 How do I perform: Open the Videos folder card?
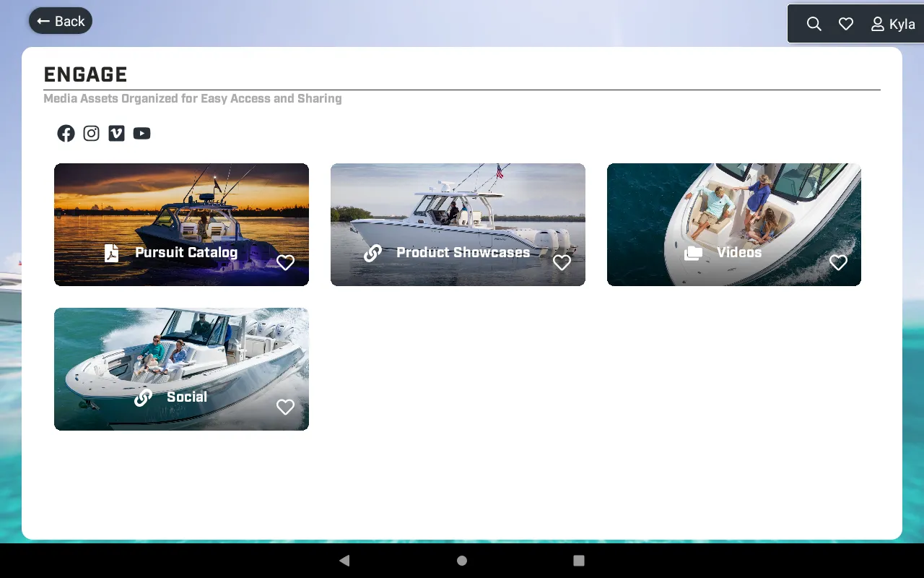(734, 225)
